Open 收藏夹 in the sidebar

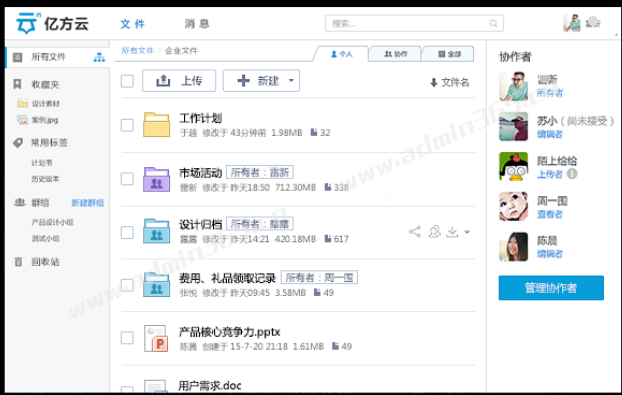[45, 84]
